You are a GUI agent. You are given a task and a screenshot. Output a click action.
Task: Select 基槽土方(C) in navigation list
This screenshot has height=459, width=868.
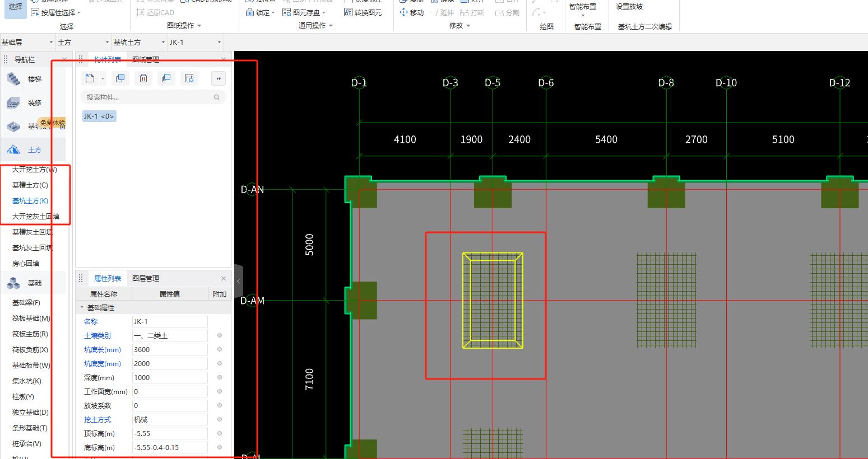(x=30, y=185)
